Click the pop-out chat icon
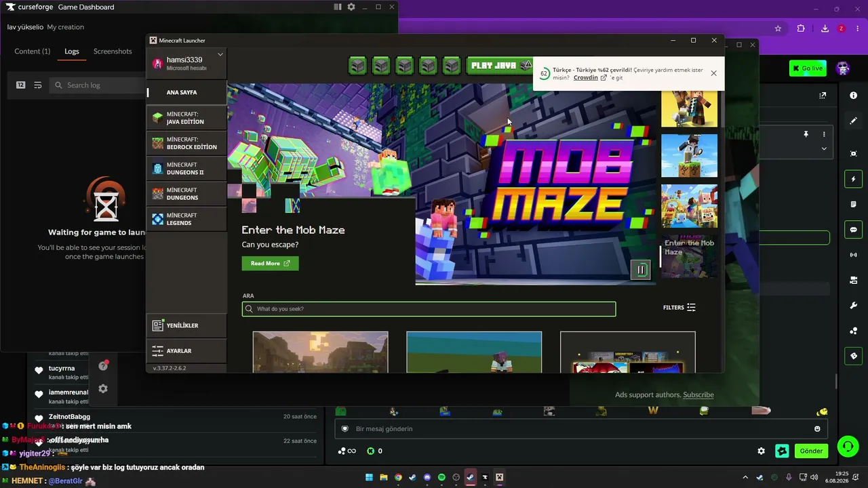This screenshot has height=488, width=868. [823, 96]
